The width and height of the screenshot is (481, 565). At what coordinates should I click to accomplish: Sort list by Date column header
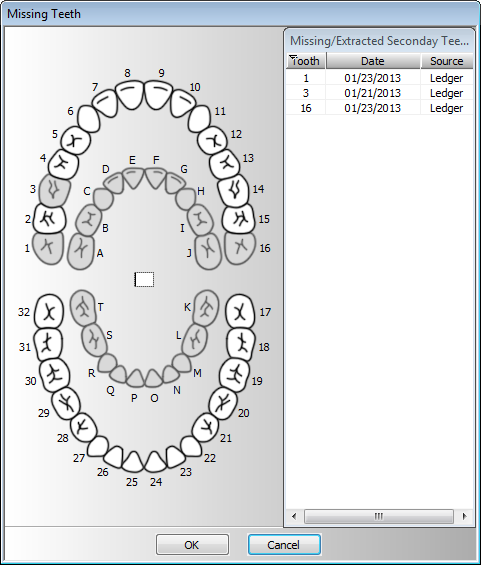[x=373, y=61]
